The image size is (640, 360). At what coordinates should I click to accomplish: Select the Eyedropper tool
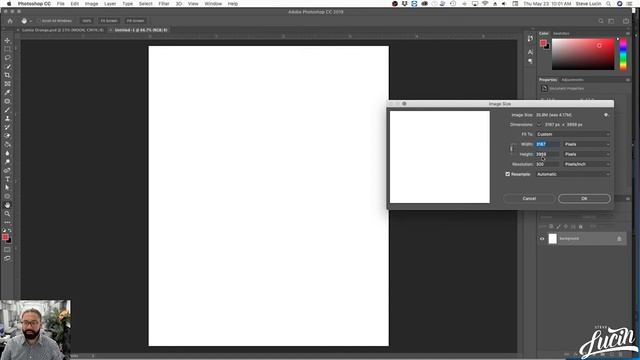click(x=7, y=92)
